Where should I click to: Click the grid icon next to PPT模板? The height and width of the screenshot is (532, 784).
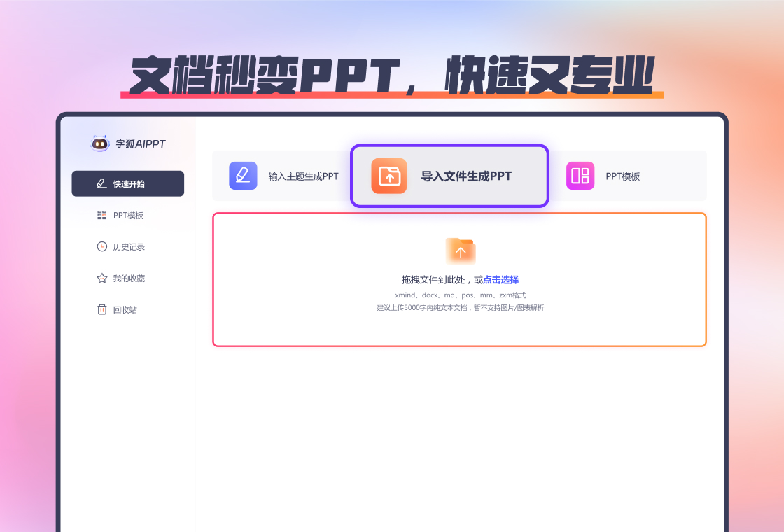(101, 215)
